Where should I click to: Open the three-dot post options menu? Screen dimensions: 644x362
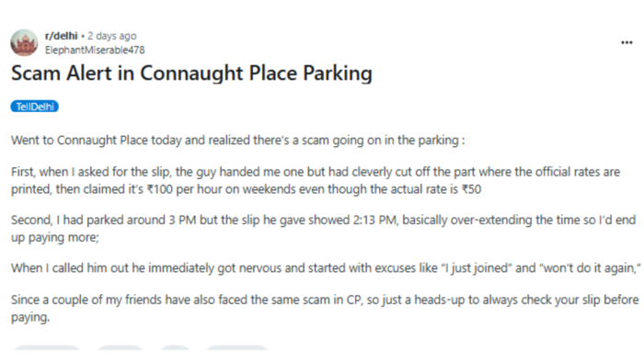(x=627, y=42)
